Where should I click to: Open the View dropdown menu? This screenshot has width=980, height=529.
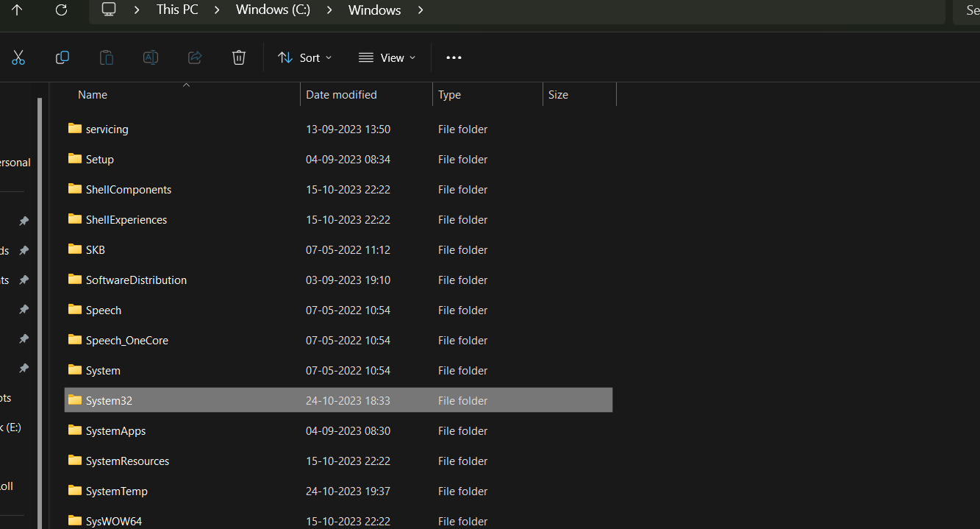pyautogui.click(x=387, y=57)
